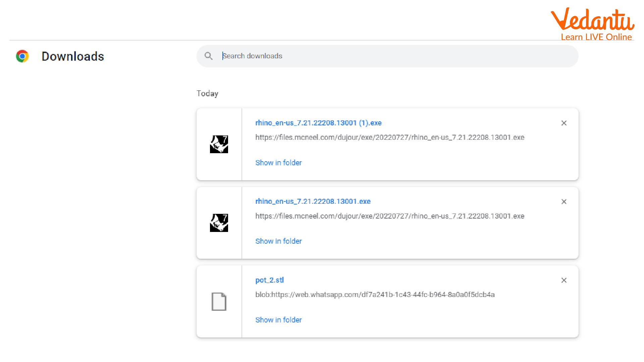Open rhino_en-us_7.21.22208.13001 (1).exe file link

(x=318, y=123)
